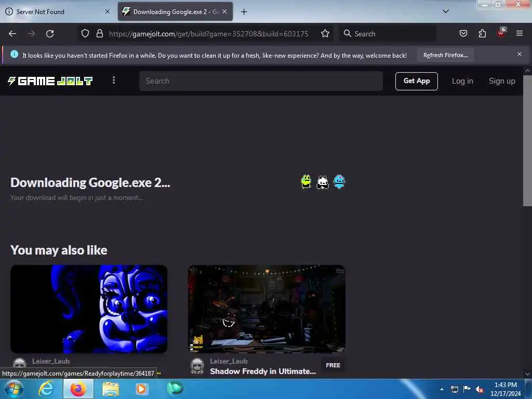Click the You may also like heading
The image size is (532, 399).
point(59,250)
